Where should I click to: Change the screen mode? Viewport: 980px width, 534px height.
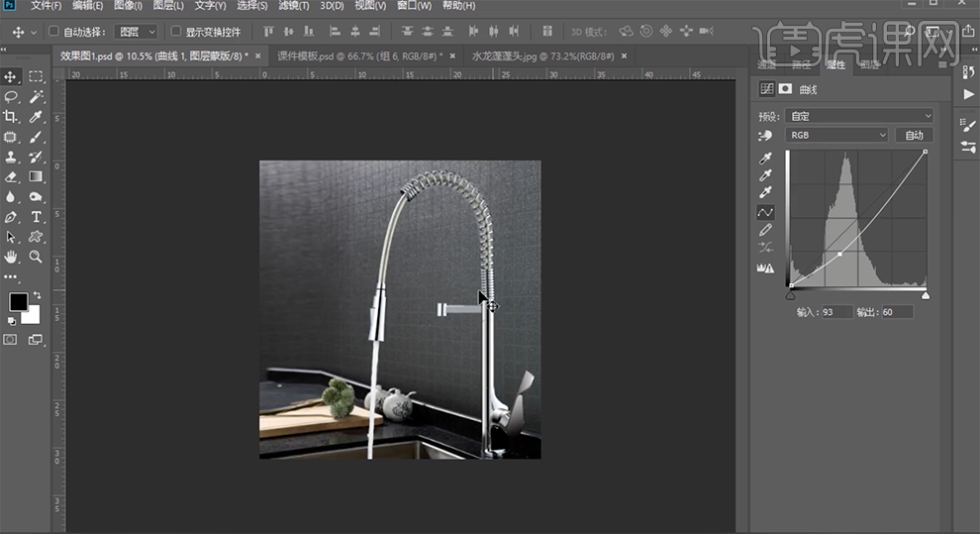click(x=36, y=340)
